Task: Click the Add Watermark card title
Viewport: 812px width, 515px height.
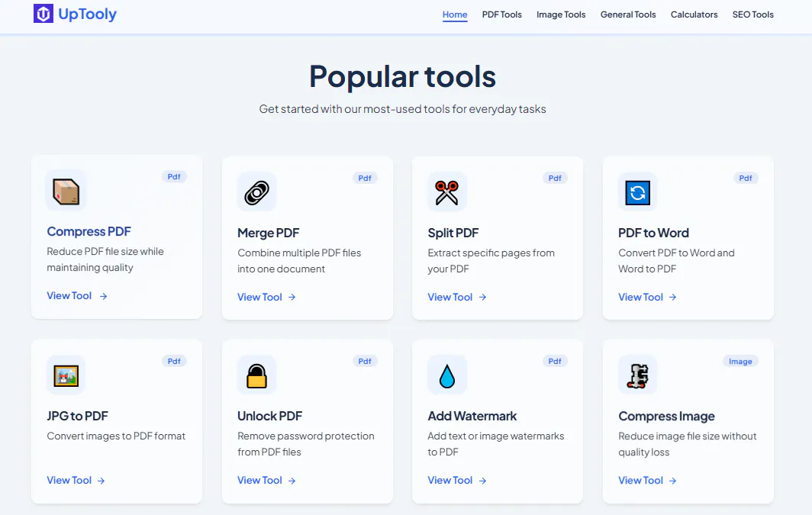Action: [x=472, y=416]
